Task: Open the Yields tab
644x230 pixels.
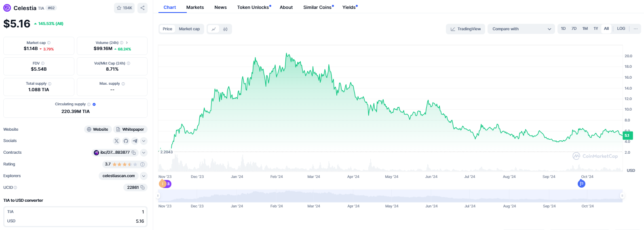Action: click(350, 7)
